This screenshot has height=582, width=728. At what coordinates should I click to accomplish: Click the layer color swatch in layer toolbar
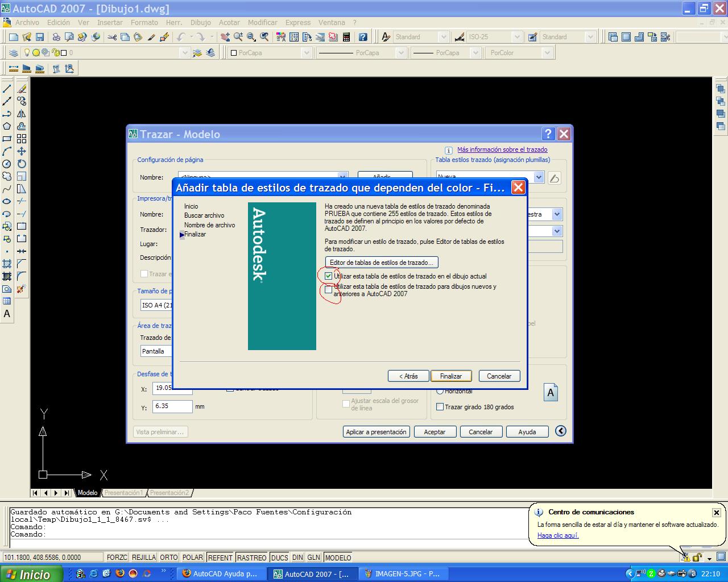64,53
